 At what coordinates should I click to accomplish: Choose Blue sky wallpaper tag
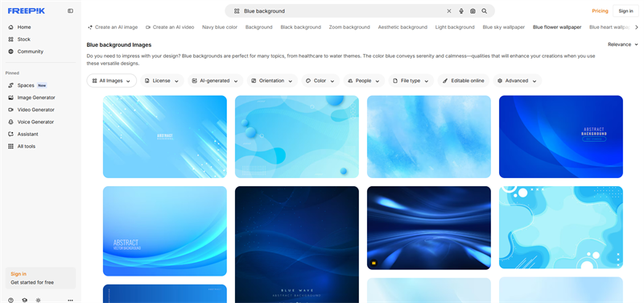click(x=504, y=27)
